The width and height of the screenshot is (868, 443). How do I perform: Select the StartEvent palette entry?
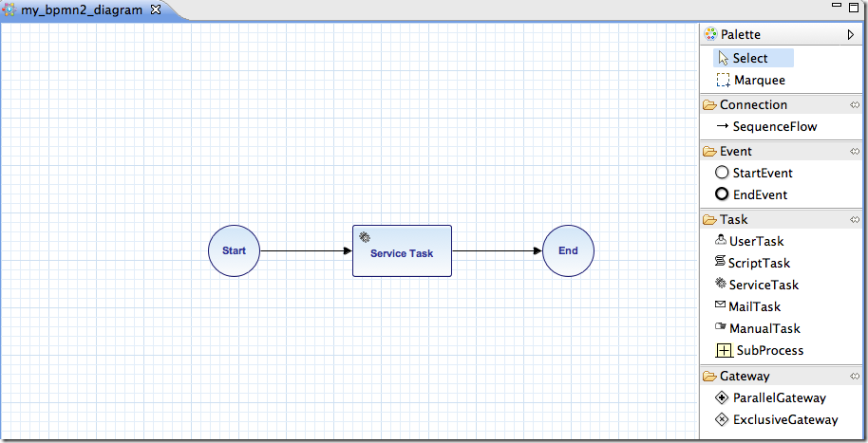(754, 173)
